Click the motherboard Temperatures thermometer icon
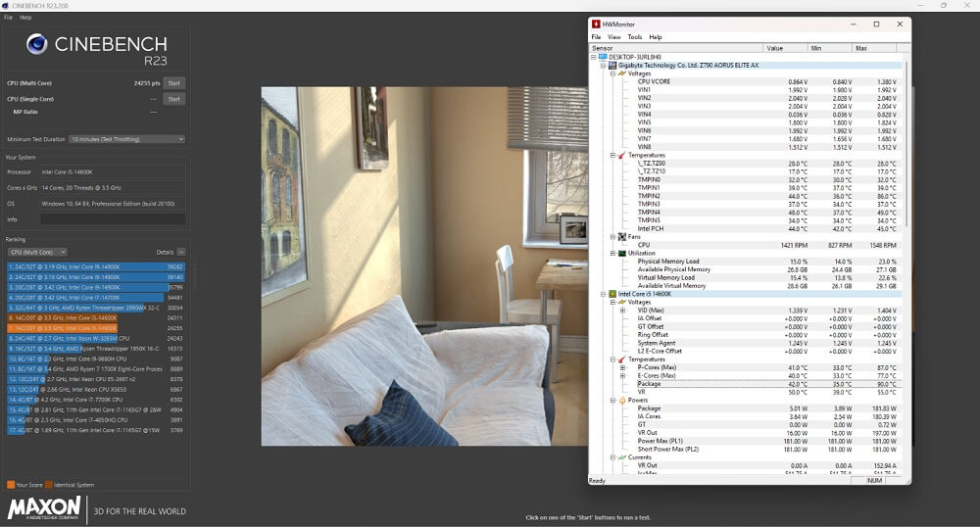980x527 pixels. point(621,155)
